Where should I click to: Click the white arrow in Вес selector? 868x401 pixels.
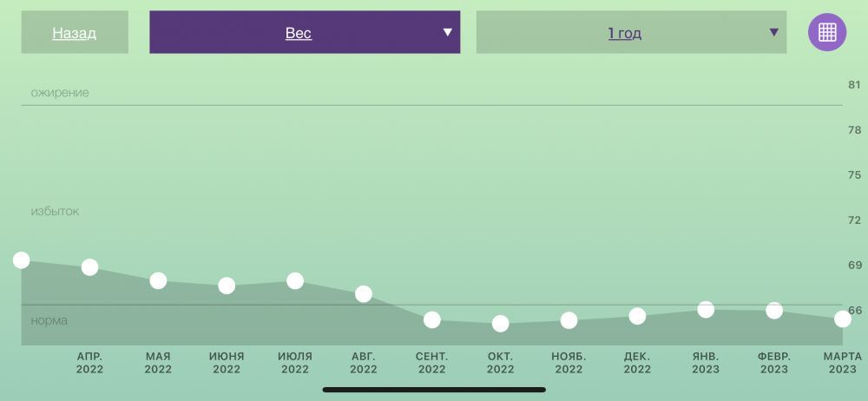pyautogui.click(x=447, y=32)
